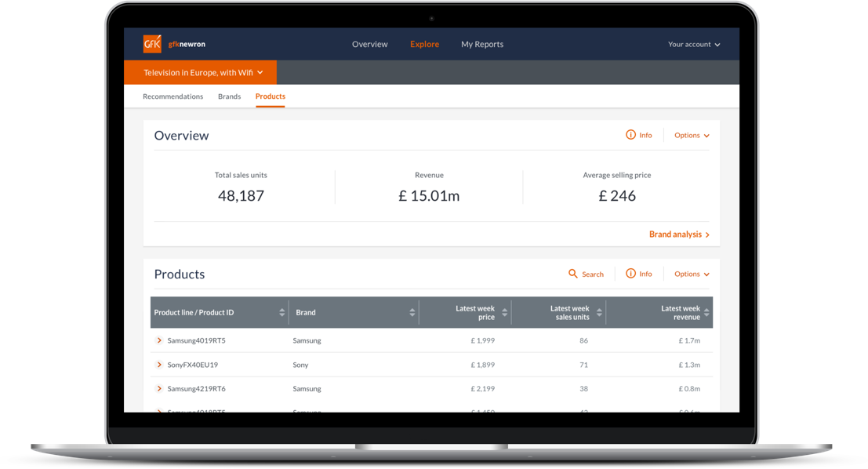Click the £ 246 average selling price value
868x469 pixels.
[616, 195]
